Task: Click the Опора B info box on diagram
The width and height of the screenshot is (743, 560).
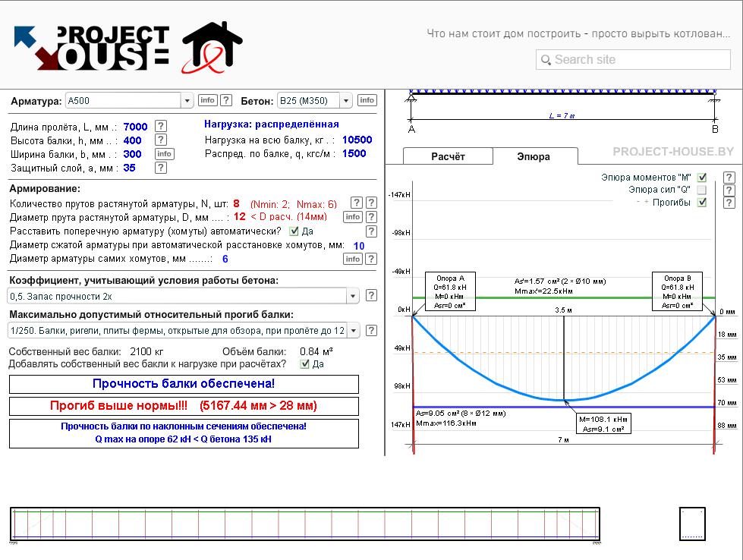Action: [x=677, y=291]
